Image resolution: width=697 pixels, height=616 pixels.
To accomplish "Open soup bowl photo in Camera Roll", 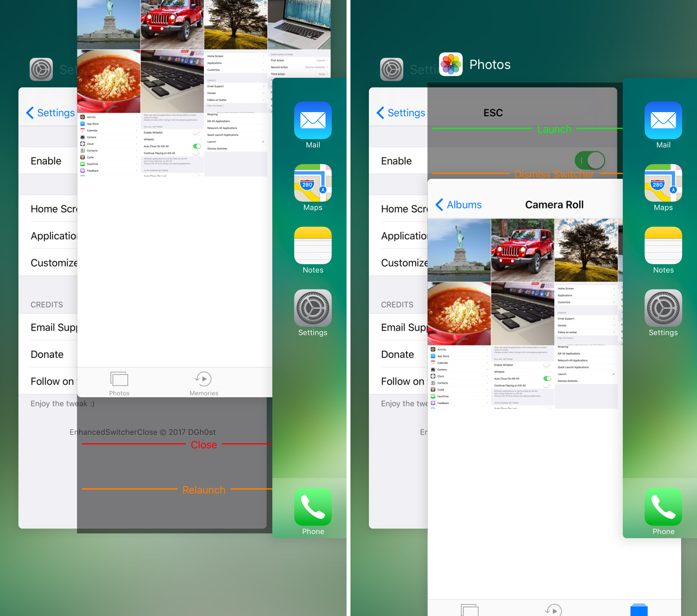I will point(459,313).
